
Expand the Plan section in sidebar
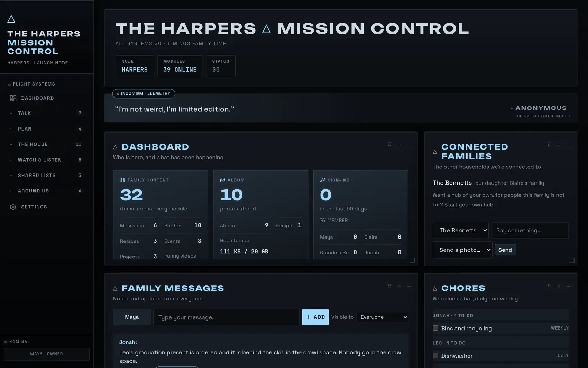[x=47, y=129]
